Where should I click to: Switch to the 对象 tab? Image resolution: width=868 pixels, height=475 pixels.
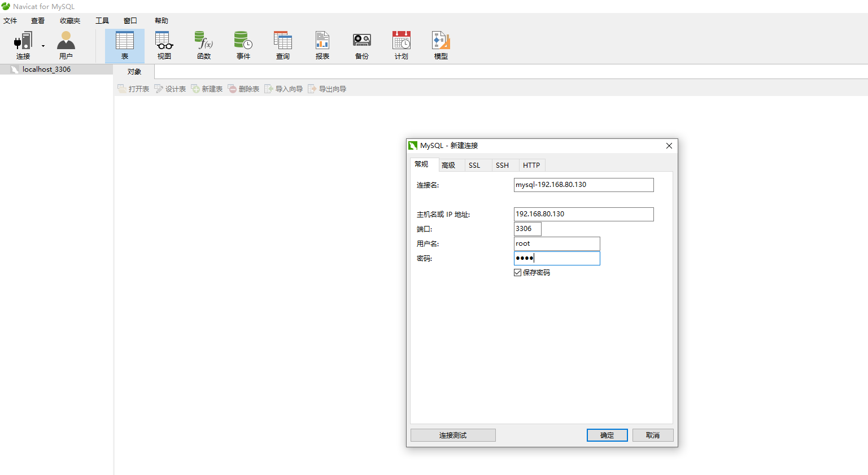click(134, 72)
